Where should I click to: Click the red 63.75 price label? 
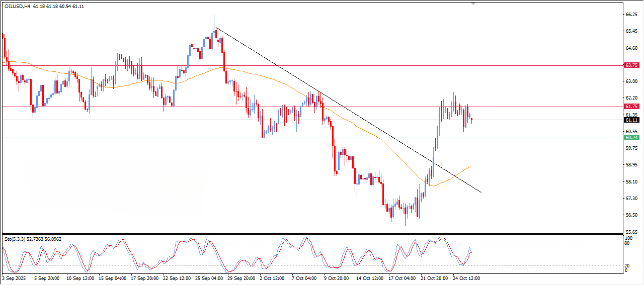click(x=631, y=65)
